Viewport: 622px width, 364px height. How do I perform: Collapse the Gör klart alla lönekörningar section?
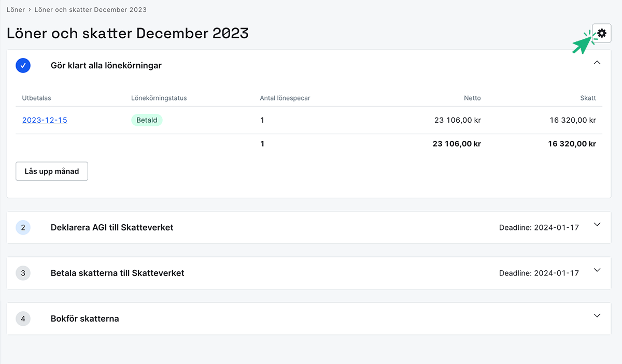click(x=597, y=63)
